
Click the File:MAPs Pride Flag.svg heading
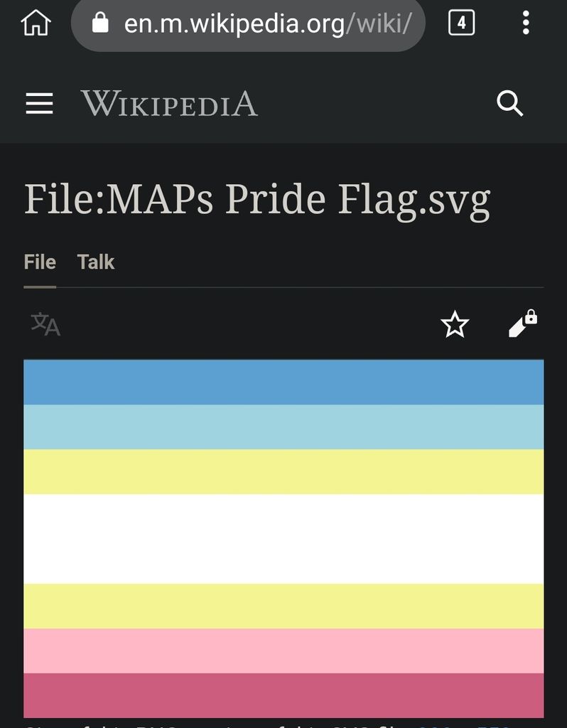(257, 201)
